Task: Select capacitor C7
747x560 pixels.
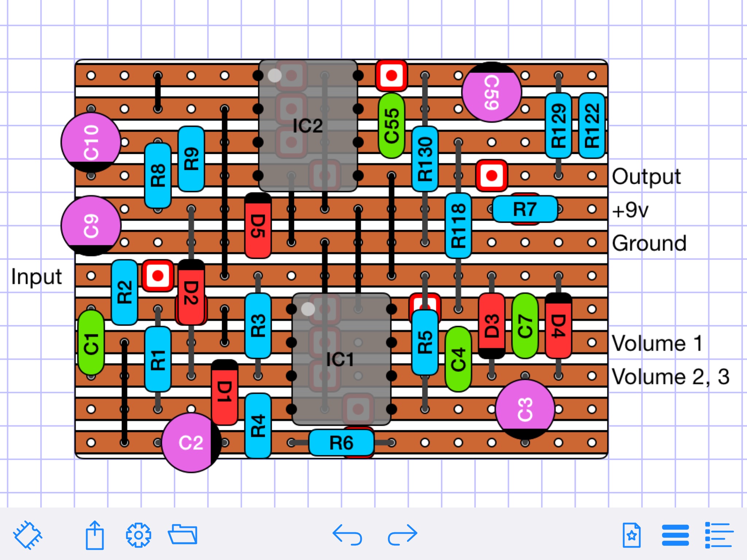Action: 525,326
